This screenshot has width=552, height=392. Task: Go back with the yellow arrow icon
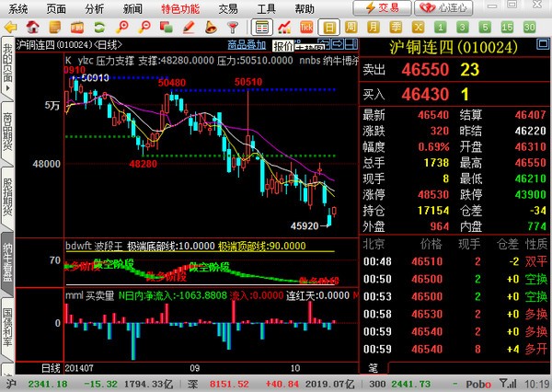10,27
